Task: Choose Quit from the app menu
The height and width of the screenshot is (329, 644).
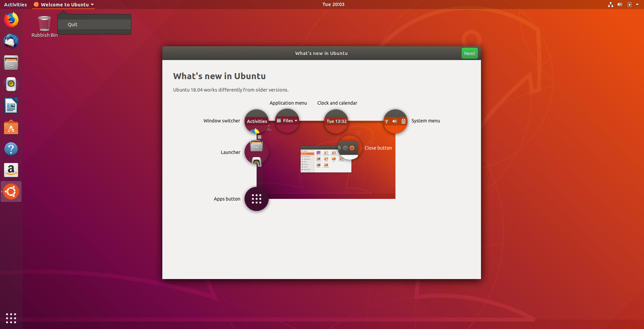Action: coord(94,24)
